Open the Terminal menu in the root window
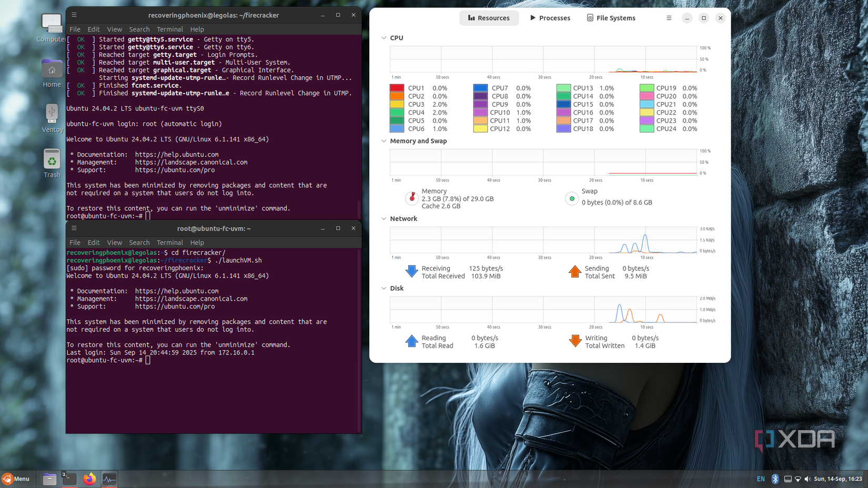The height and width of the screenshot is (488, 868). (x=169, y=242)
